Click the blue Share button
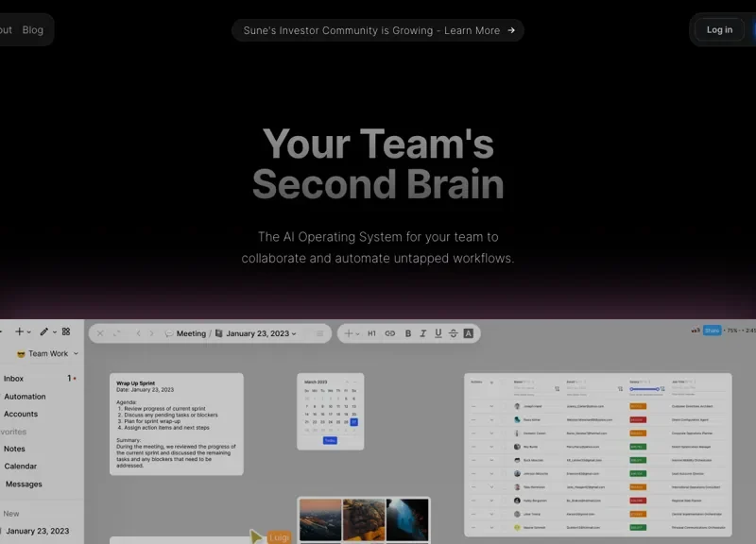The width and height of the screenshot is (756, 544). click(712, 331)
